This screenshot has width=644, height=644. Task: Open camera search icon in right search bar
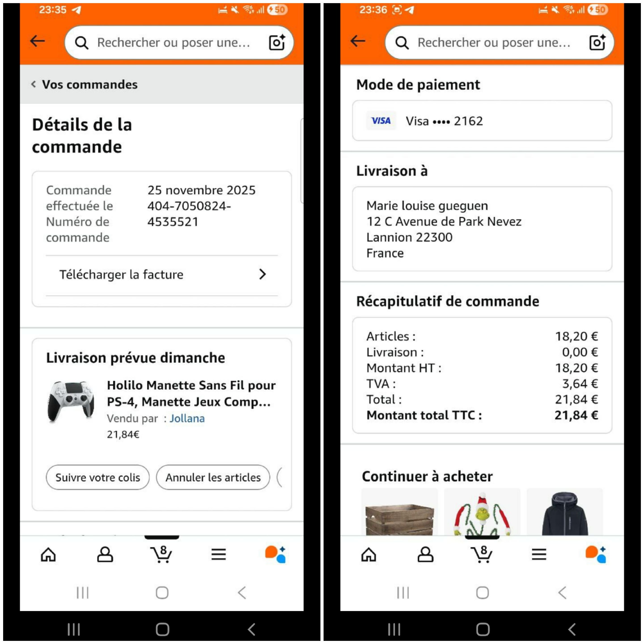coord(597,42)
